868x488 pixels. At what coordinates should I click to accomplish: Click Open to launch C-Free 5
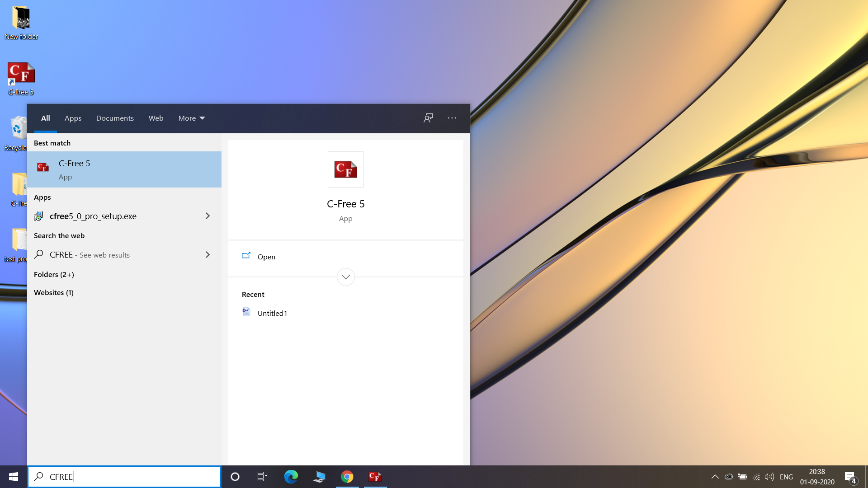point(266,257)
